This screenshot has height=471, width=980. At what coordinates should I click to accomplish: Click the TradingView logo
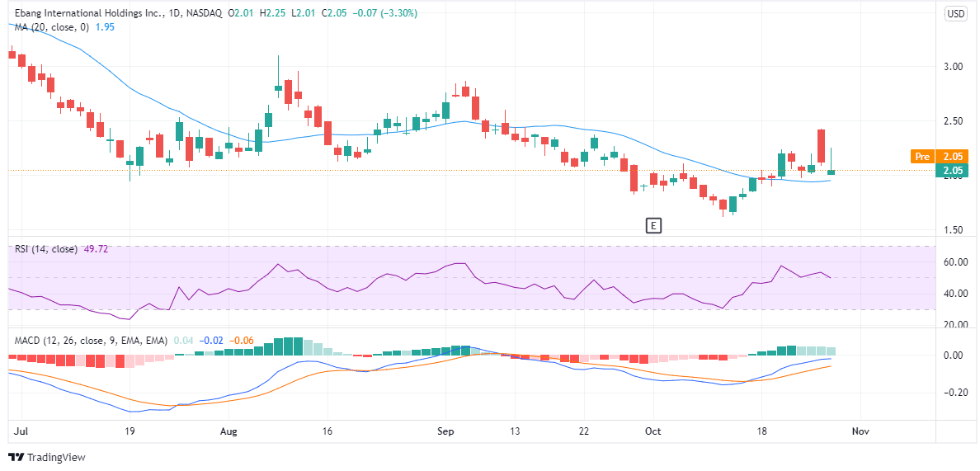46,457
